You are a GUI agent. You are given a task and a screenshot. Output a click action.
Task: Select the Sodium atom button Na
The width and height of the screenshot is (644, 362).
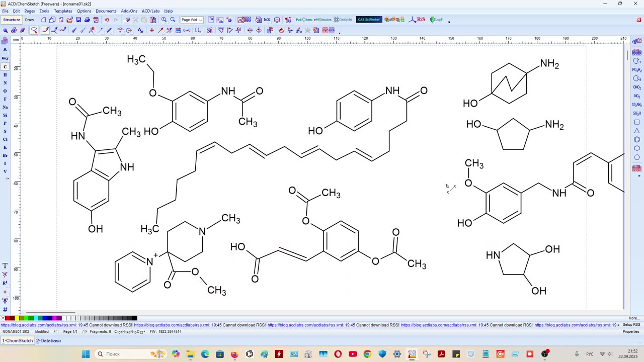point(5,107)
